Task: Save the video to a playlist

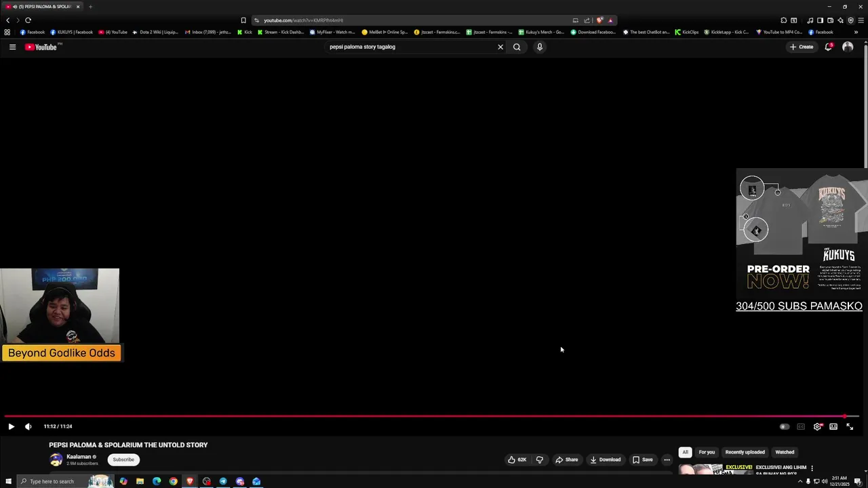Action: pyautogui.click(x=643, y=460)
